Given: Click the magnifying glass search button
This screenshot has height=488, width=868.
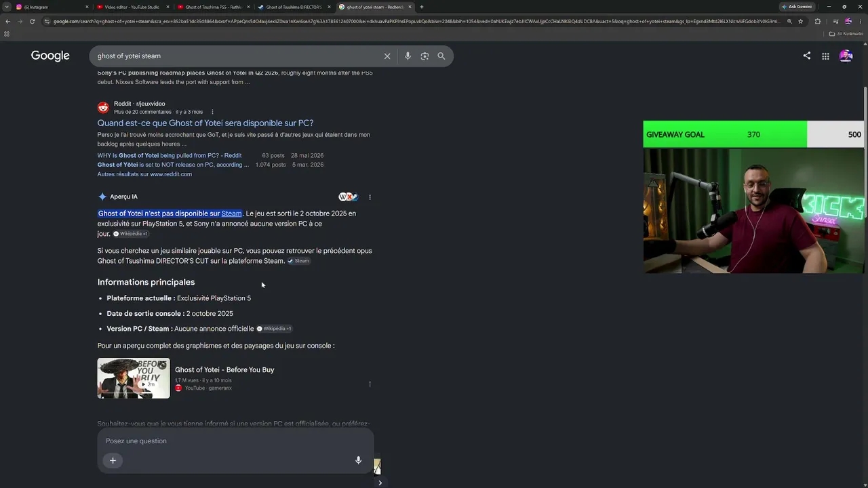Looking at the screenshot, I should (x=441, y=56).
